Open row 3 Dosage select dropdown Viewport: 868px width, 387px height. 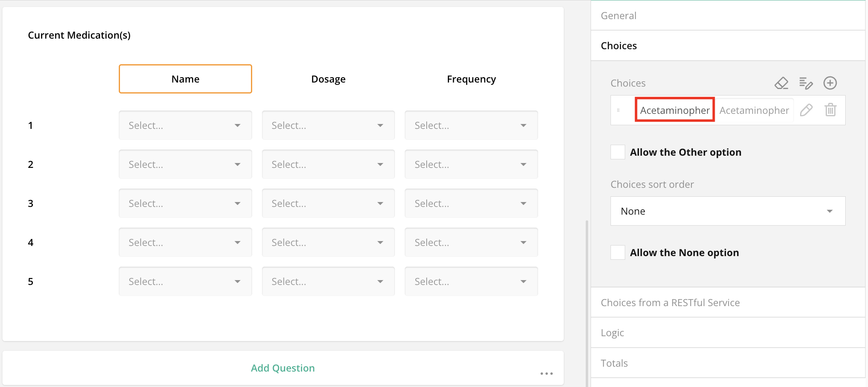[328, 203]
